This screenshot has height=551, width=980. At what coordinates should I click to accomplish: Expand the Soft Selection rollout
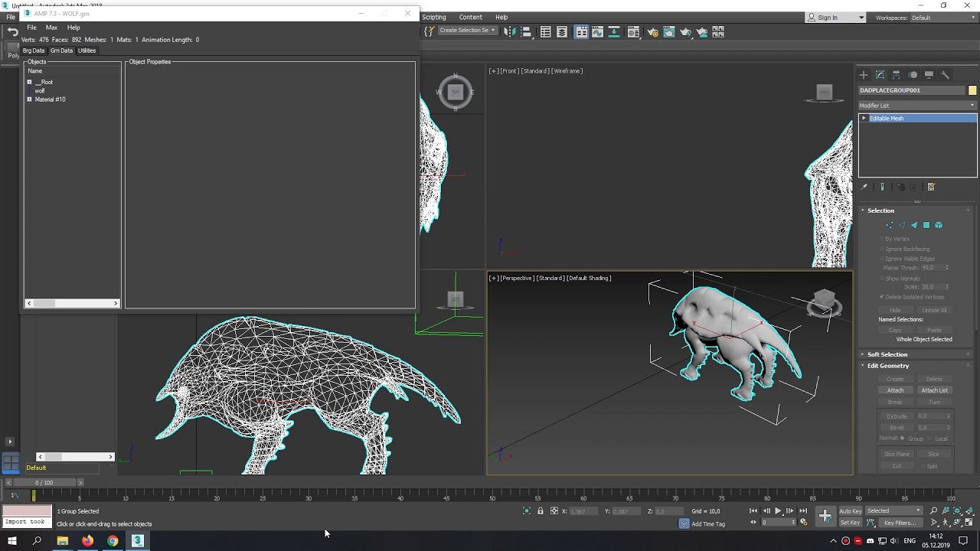tap(862, 354)
